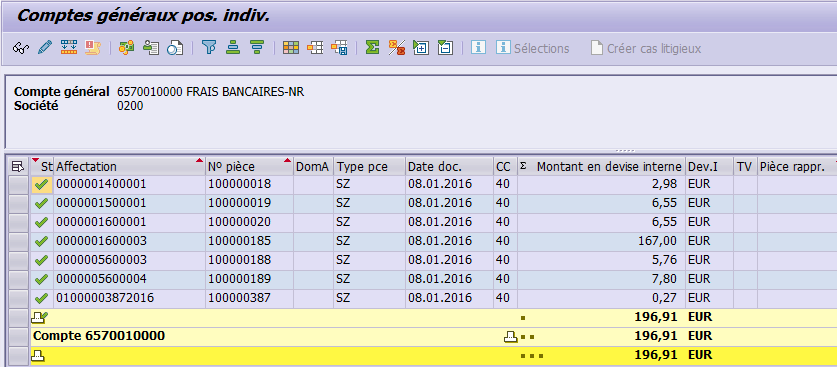Image resolution: width=837 pixels, height=367 pixels.
Task: Click the Select layout icon
Action: pos(315,47)
